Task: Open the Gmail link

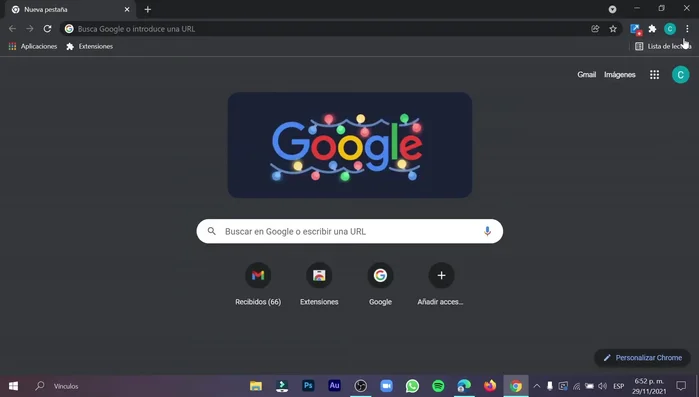Action: 586,75
